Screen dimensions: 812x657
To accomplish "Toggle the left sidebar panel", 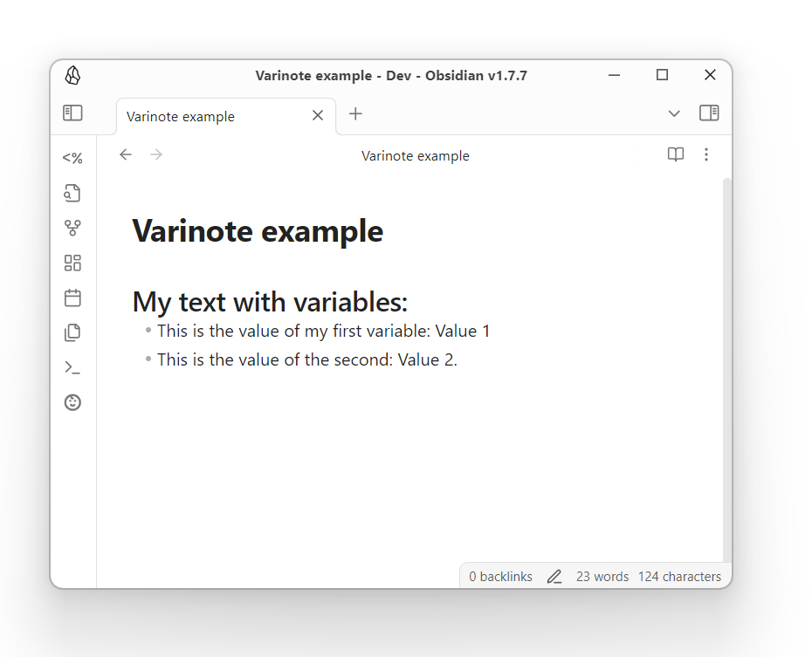I will coord(72,113).
